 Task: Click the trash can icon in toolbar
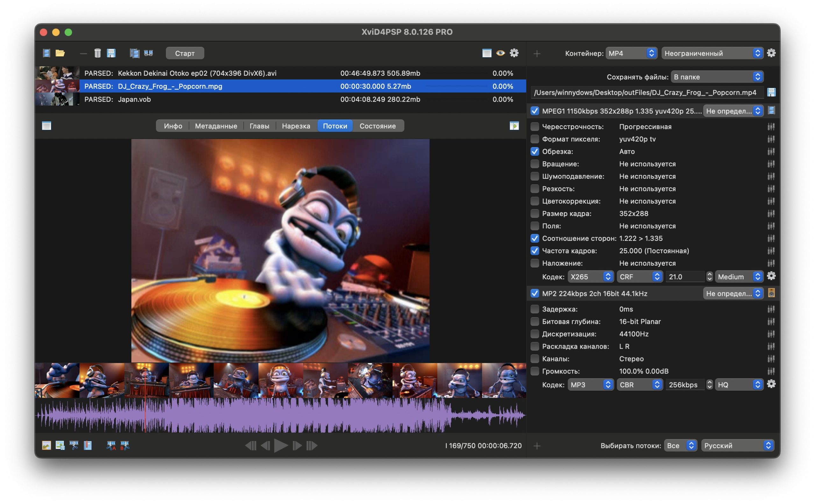[97, 53]
